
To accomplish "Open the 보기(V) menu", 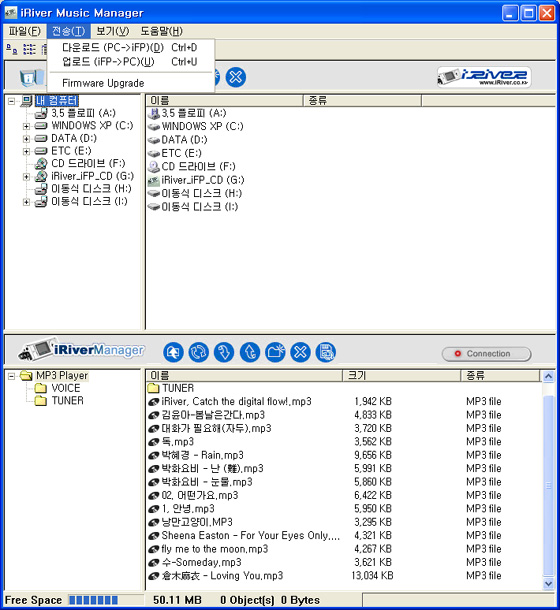I will pyautogui.click(x=112, y=31).
